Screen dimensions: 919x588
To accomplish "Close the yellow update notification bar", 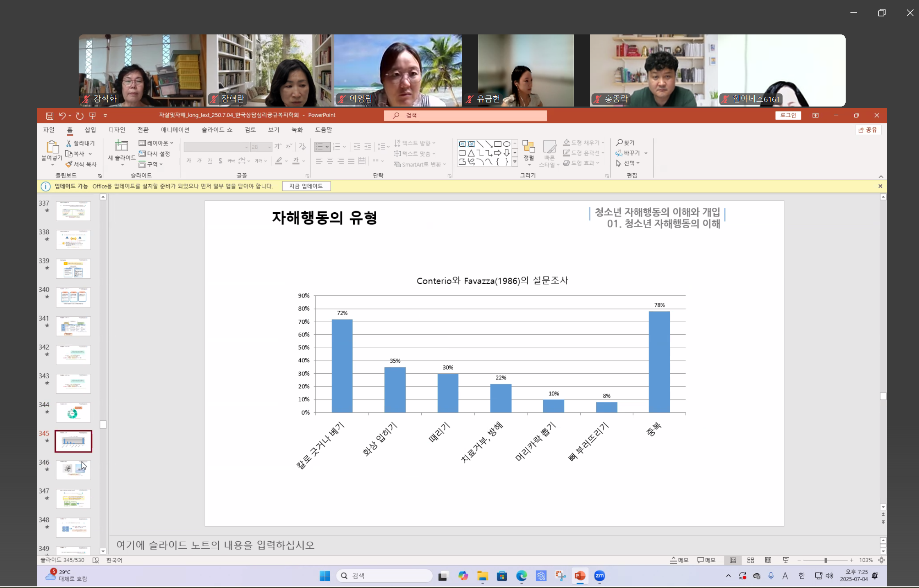I will click(880, 186).
